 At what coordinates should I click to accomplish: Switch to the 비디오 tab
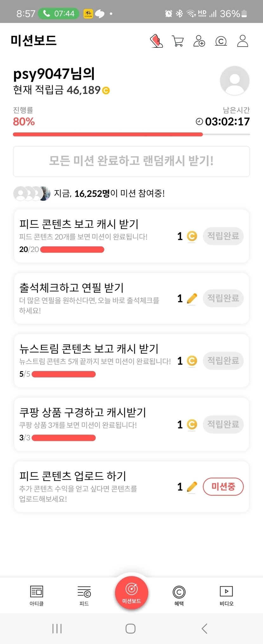click(226, 595)
